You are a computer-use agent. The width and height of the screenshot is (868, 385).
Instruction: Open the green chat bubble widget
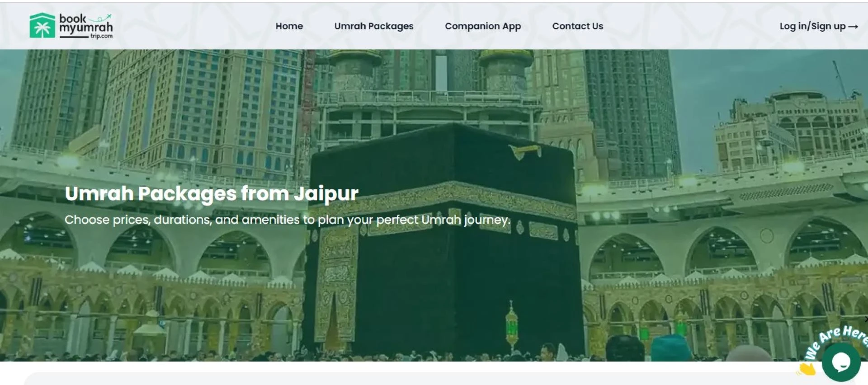click(841, 362)
